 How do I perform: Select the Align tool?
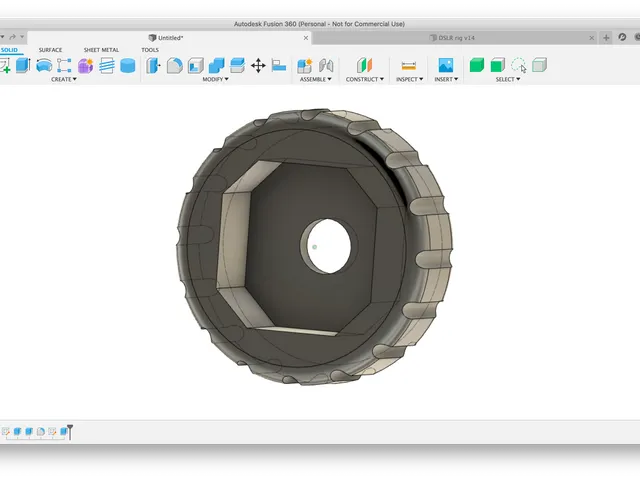[279, 65]
